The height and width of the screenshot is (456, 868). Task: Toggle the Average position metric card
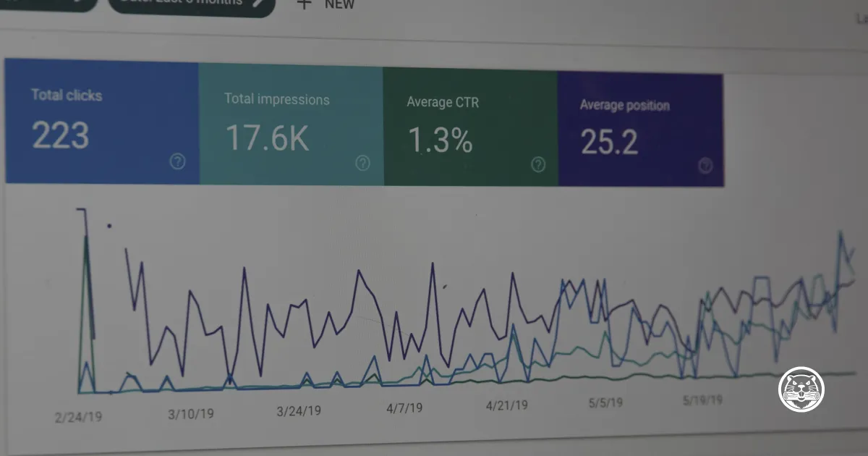click(640, 129)
